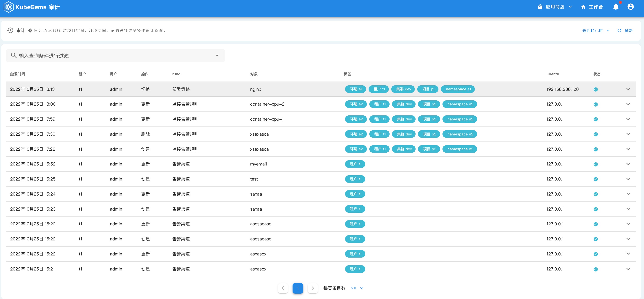Expand the container-cpu-2 row details
The image size is (644, 299).
click(x=628, y=104)
